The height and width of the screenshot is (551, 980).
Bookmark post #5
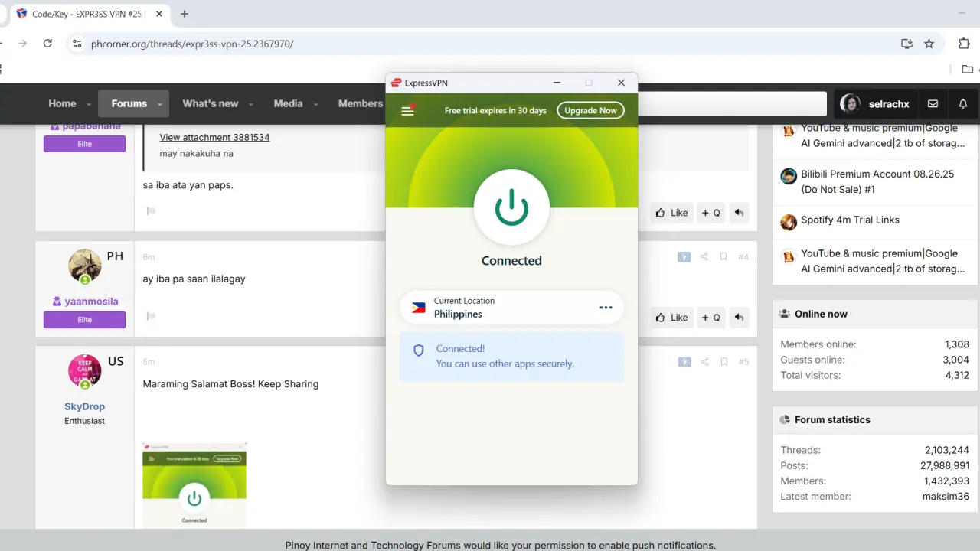(x=724, y=361)
